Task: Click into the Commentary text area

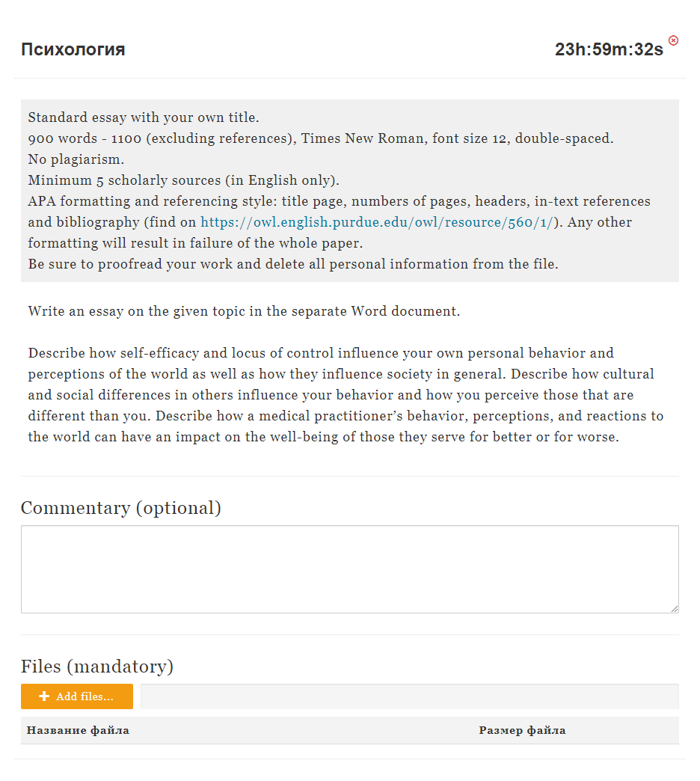Action: [349, 569]
